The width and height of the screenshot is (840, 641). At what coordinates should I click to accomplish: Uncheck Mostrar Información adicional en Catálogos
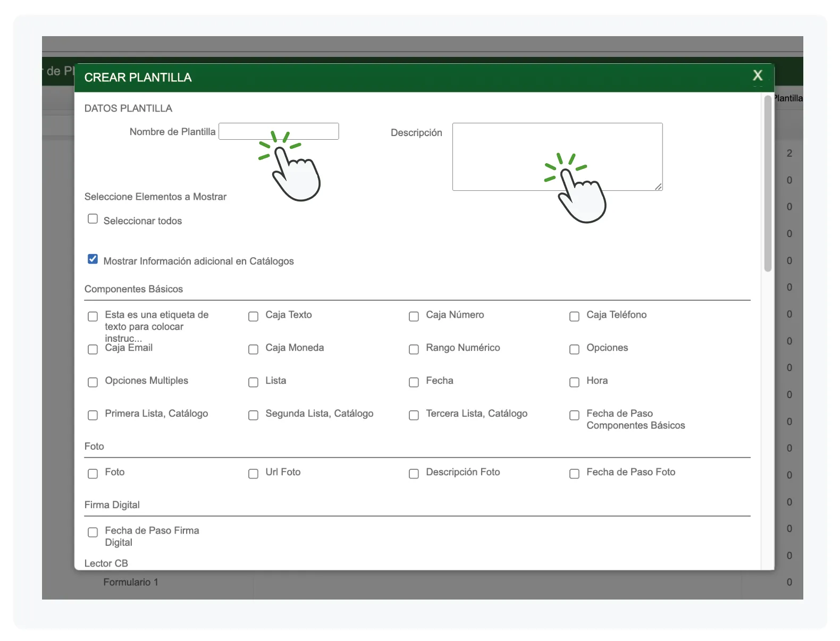point(93,259)
